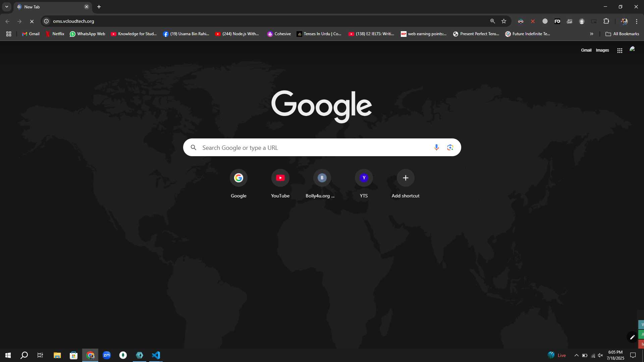Open the notification center icon
The image size is (644, 362).
coord(633,355)
